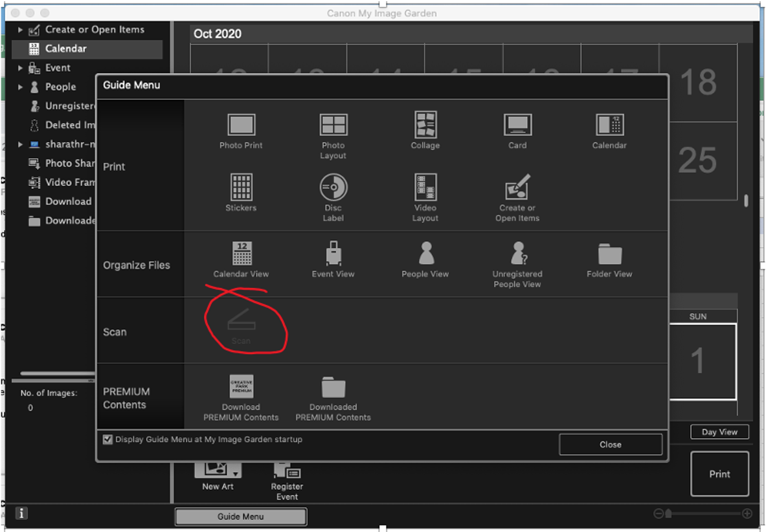Click the Card print icon

(x=517, y=125)
